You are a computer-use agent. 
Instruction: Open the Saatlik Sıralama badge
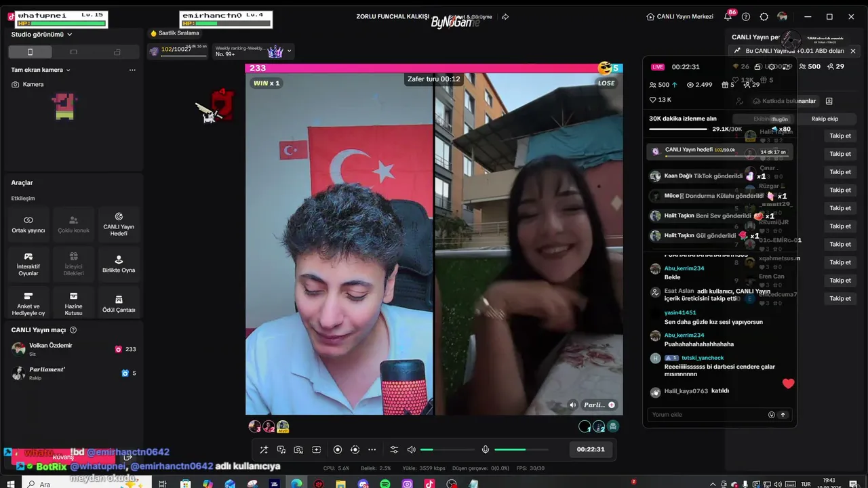coord(175,33)
